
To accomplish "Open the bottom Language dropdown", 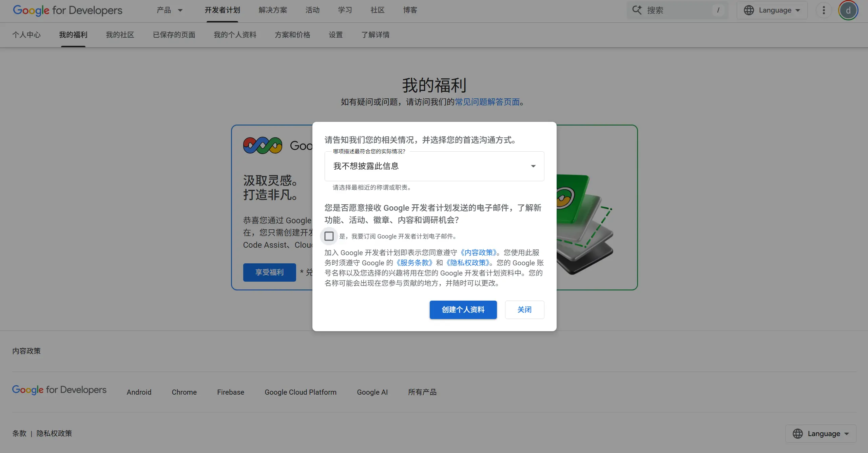I will point(821,433).
